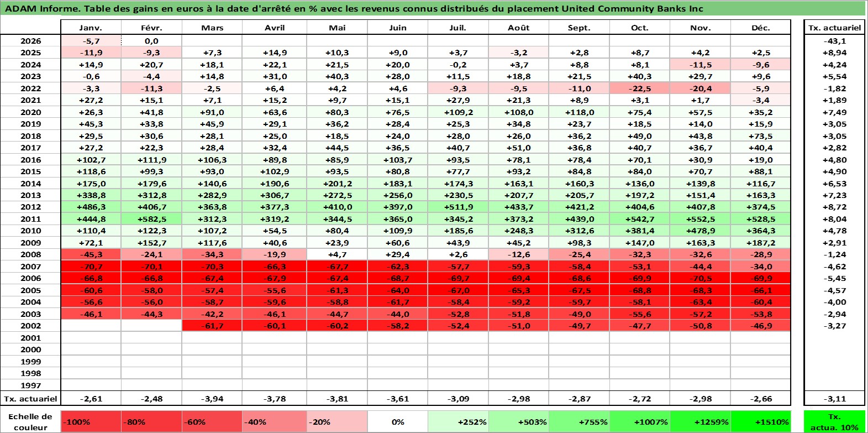Click the -70,7 cell in 2007

[x=91, y=267]
